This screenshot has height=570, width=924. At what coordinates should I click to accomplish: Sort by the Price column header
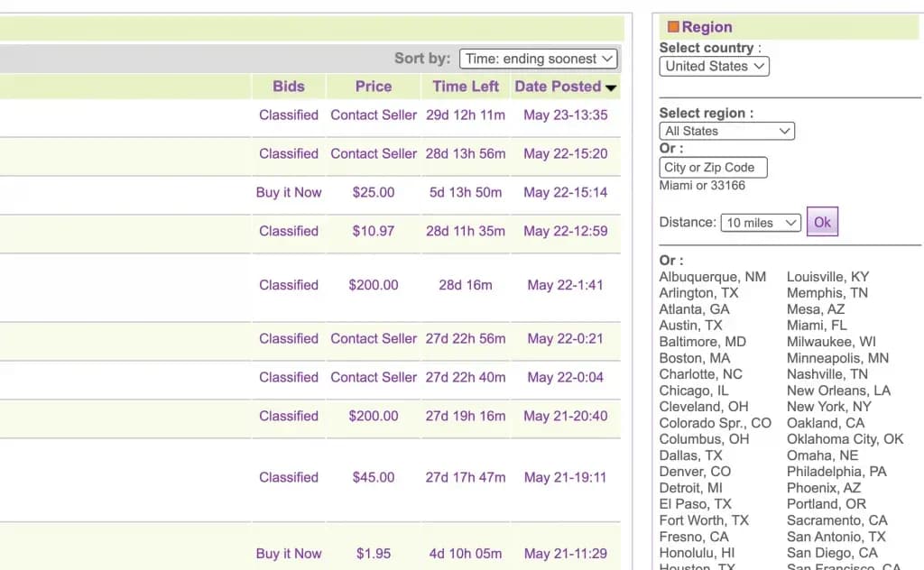(x=373, y=87)
